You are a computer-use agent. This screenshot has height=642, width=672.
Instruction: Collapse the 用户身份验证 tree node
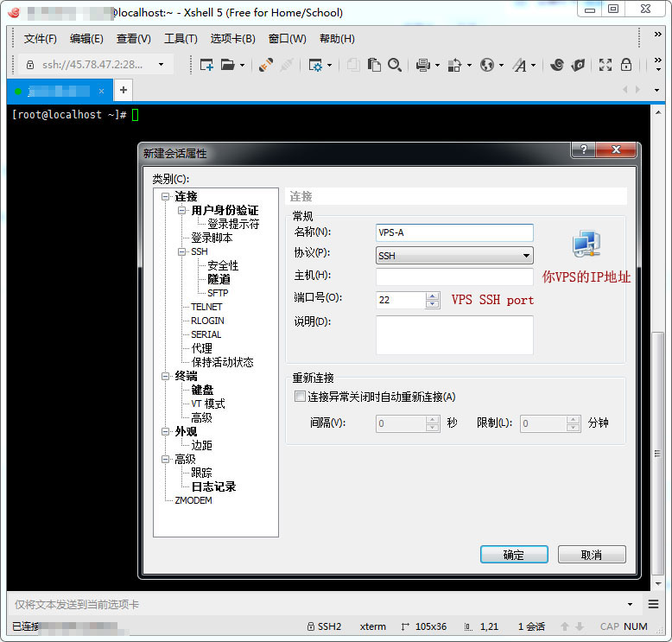(x=182, y=211)
